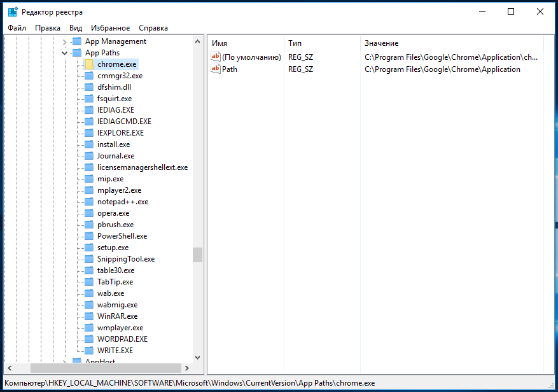This screenshot has height=392, width=558.
Task: Click the string icon of (По умолчанию) value
Action: click(216, 57)
